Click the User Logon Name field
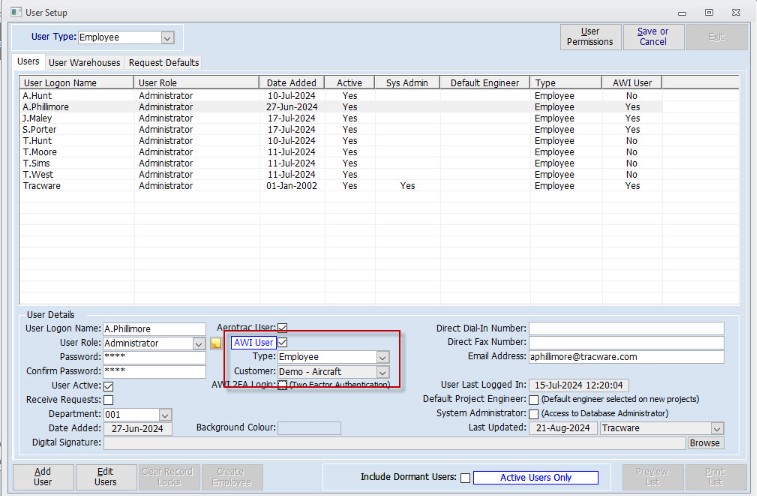The image size is (757, 496). tap(154, 329)
